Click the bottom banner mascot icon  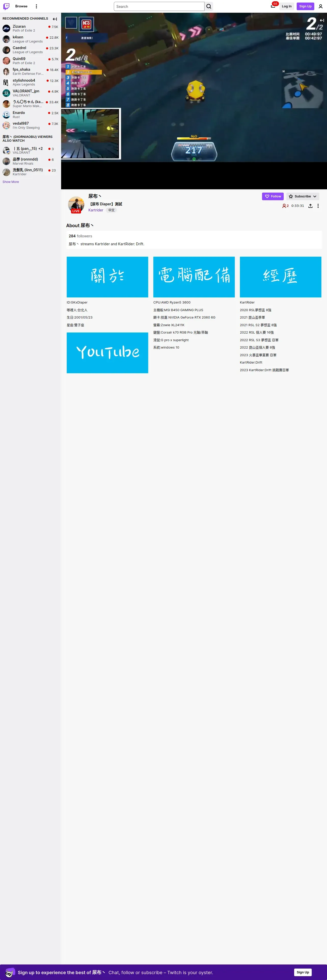(10, 972)
